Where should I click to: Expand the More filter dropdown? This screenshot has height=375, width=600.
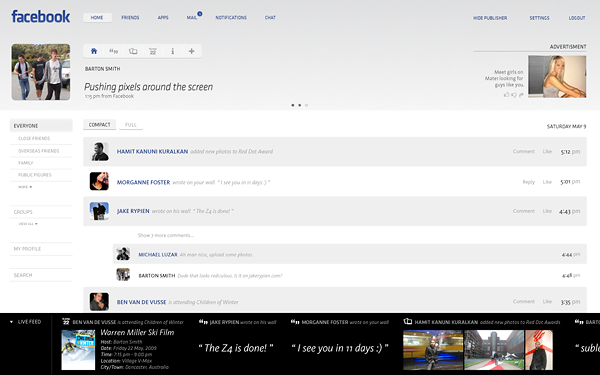coord(25,187)
